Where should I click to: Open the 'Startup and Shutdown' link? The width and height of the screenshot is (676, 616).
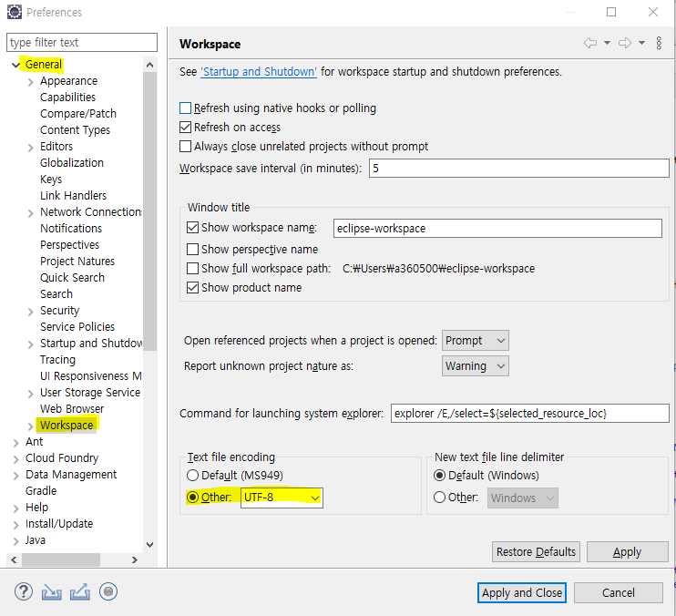(259, 72)
